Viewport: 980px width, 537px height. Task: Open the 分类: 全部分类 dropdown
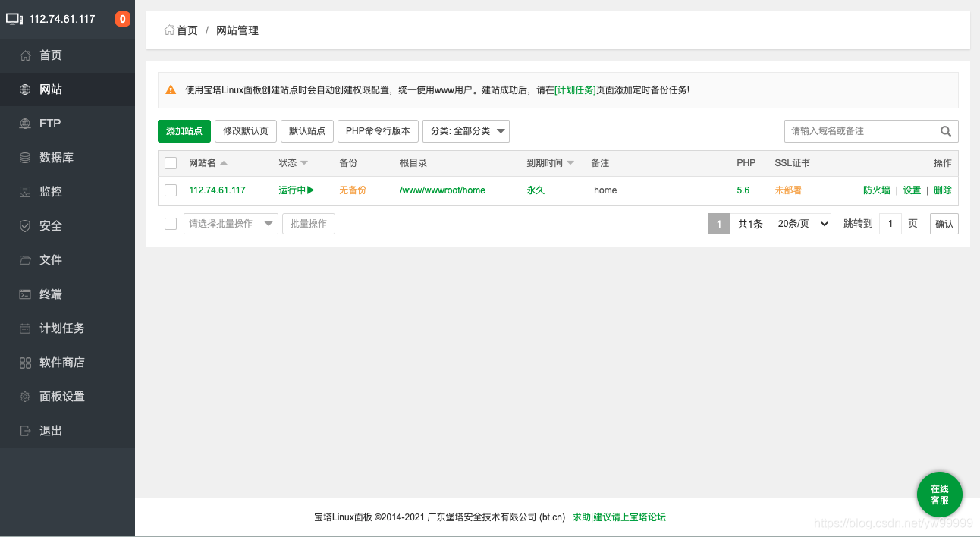pyautogui.click(x=466, y=131)
